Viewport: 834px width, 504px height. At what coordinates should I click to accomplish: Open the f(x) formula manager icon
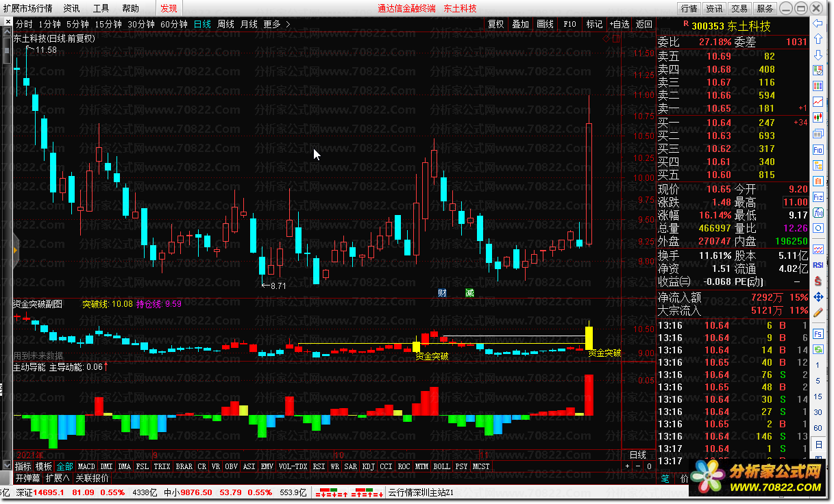point(818,212)
